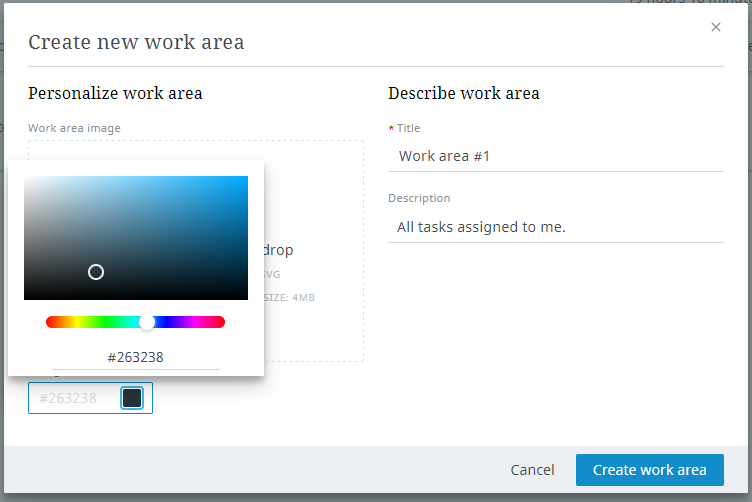
Task: Click the Work area image label
Action: tap(74, 128)
